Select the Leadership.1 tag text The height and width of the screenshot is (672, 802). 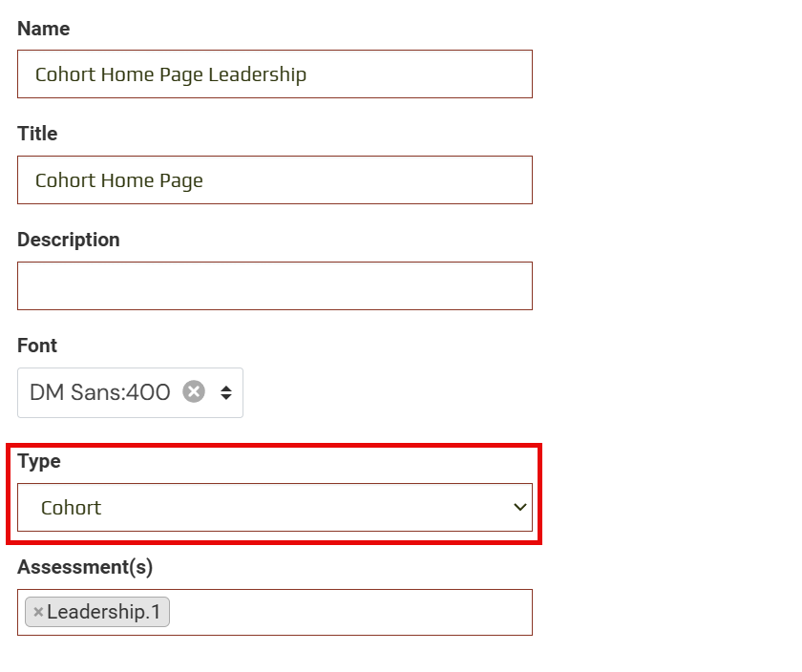click(x=104, y=612)
